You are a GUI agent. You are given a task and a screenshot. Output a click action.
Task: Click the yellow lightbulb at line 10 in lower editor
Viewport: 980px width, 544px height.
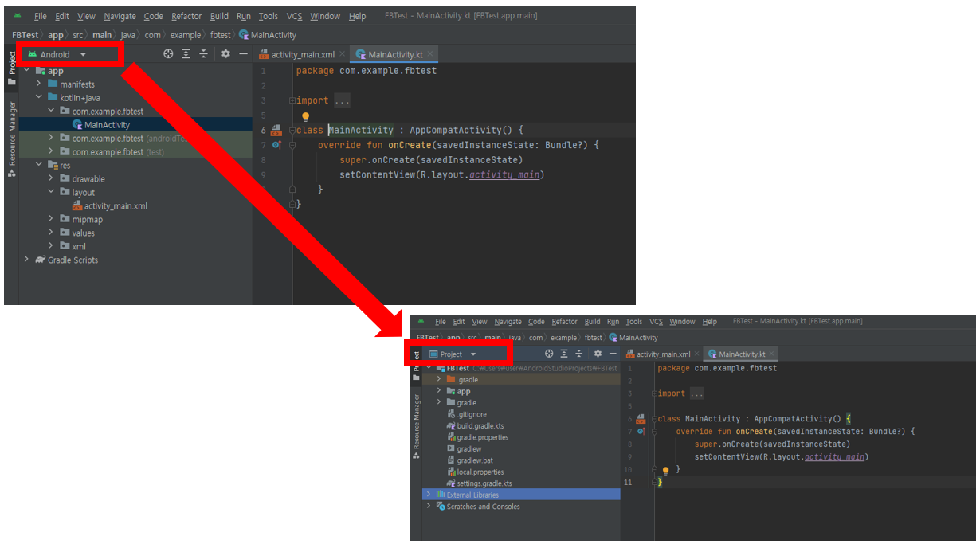coord(666,471)
